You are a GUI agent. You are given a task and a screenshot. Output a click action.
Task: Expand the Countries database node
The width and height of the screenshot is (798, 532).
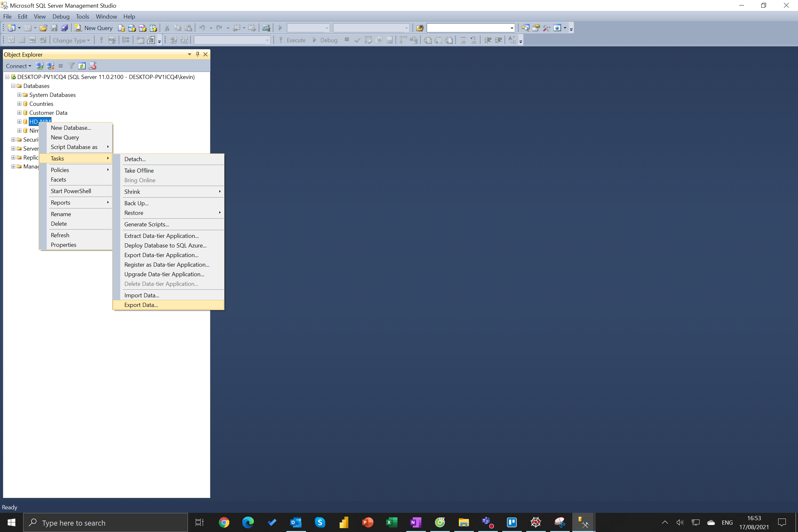point(19,104)
